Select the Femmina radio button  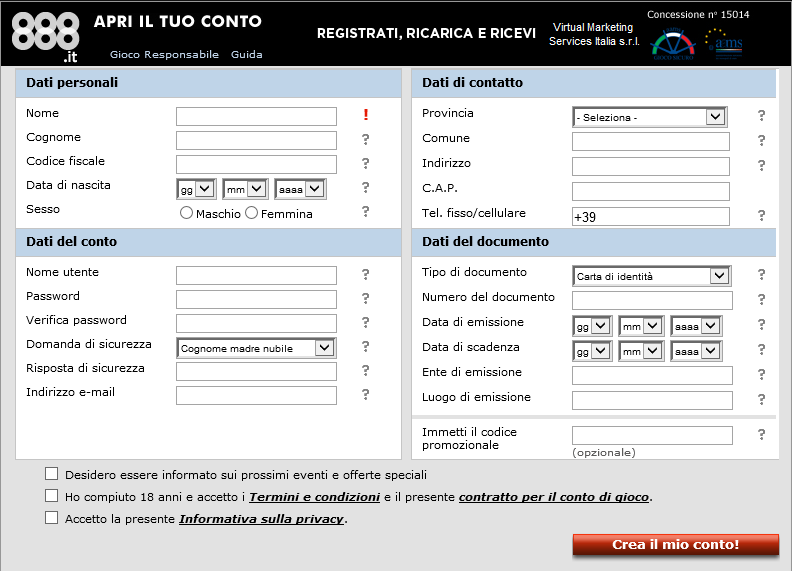[252, 213]
